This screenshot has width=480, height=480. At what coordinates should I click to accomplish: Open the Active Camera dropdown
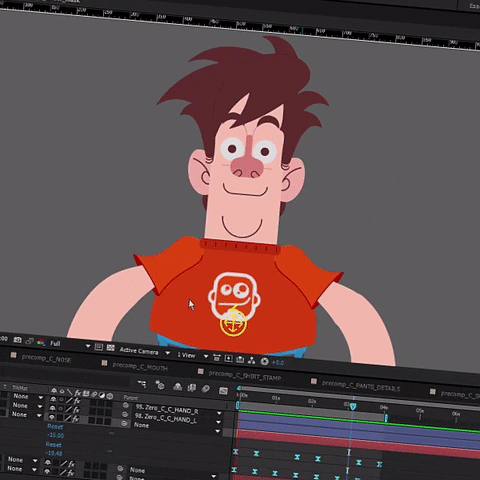pyautogui.click(x=144, y=351)
